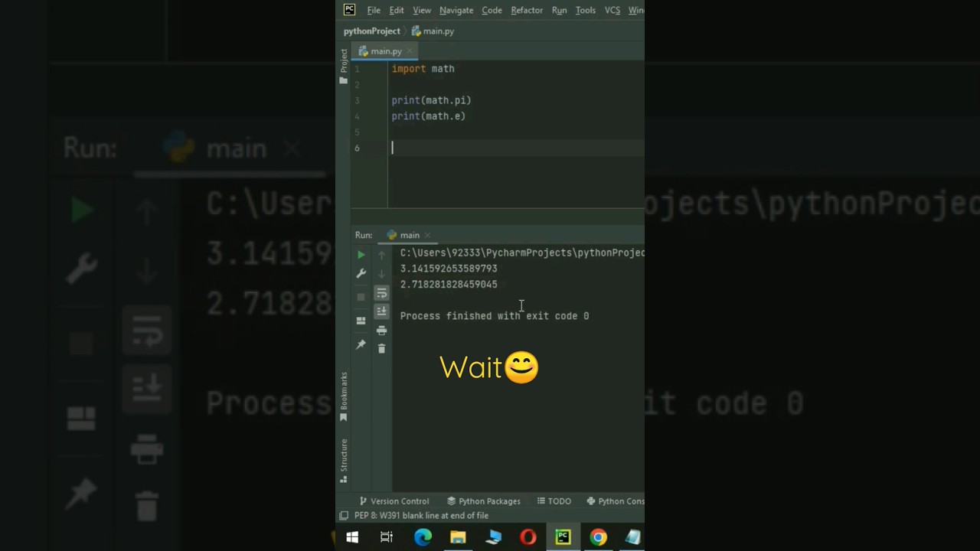Open Opera browser from taskbar

click(x=528, y=537)
